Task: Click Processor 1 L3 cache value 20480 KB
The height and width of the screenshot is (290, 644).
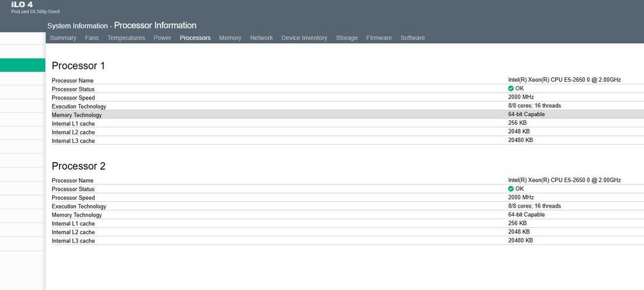Action: click(x=520, y=140)
